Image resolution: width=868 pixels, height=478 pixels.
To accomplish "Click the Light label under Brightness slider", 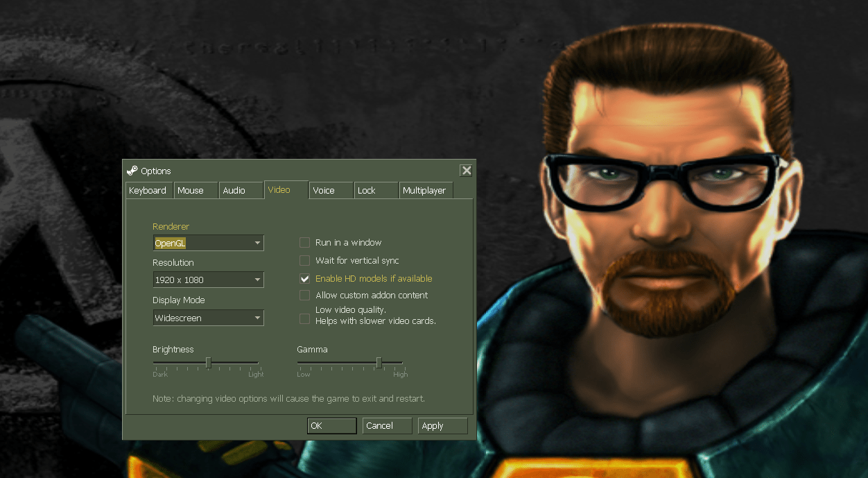I will coord(256,375).
